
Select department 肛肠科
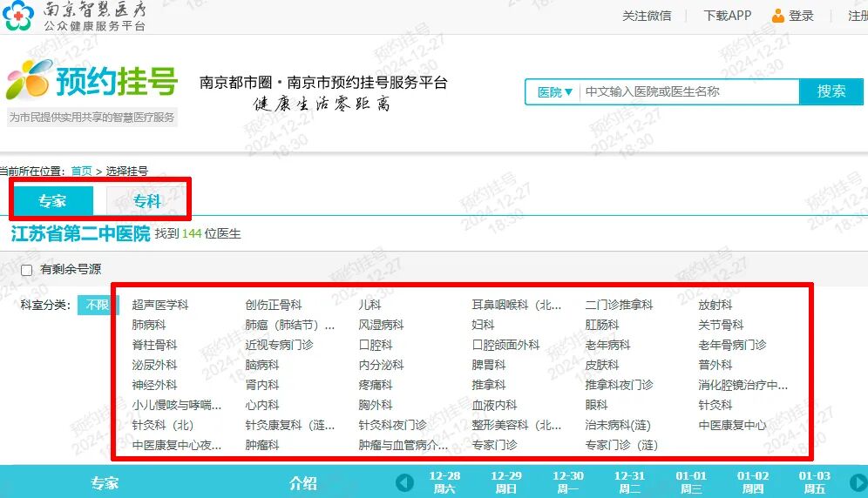click(601, 325)
